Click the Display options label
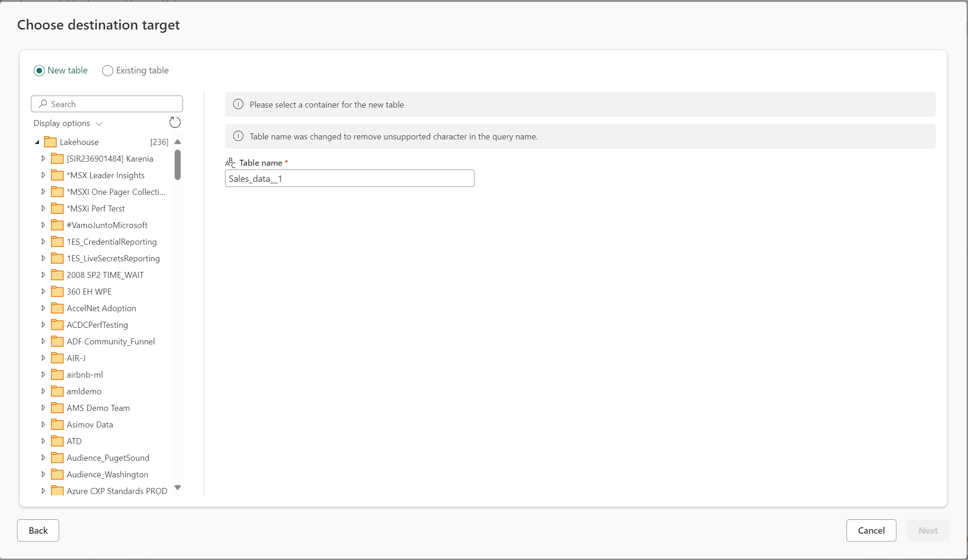 point(61,123)
